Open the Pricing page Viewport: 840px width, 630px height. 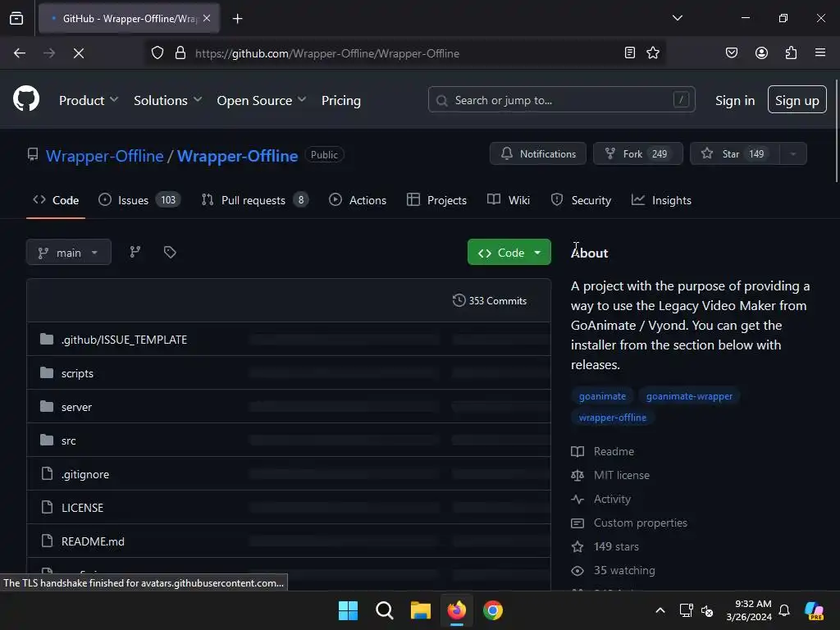click(341, 100)
